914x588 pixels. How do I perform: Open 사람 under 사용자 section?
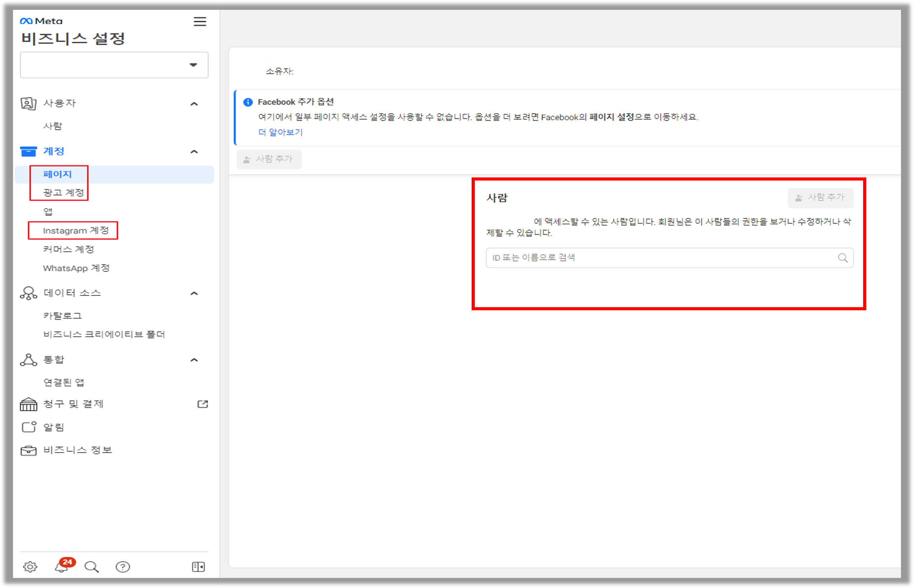coord(52,126)
